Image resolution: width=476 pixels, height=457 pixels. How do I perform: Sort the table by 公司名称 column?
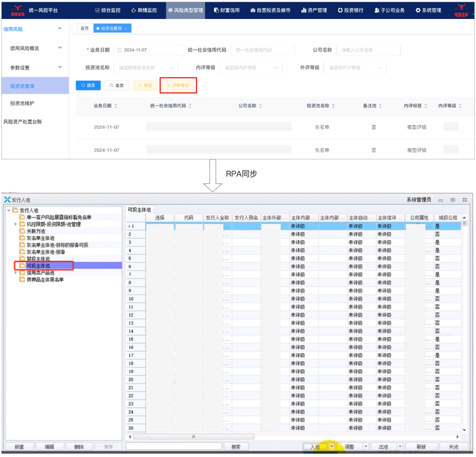[x=261, y=106]
